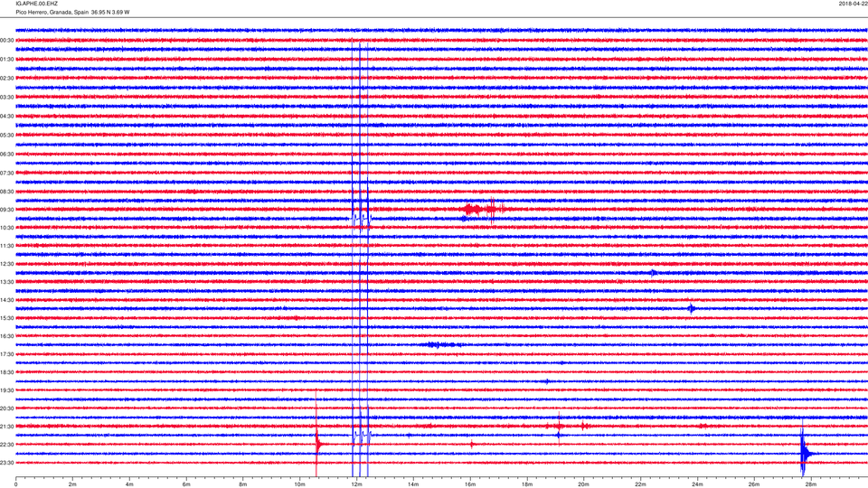
Task: Select the 19:30 time label
Action: point(7,390)
